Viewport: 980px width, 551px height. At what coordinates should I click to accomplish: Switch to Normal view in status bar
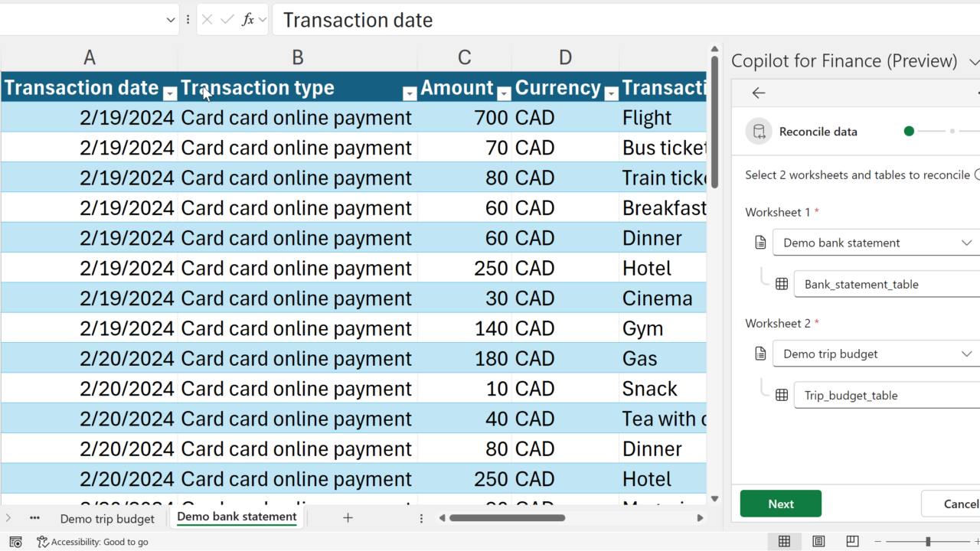coord(784,542)
